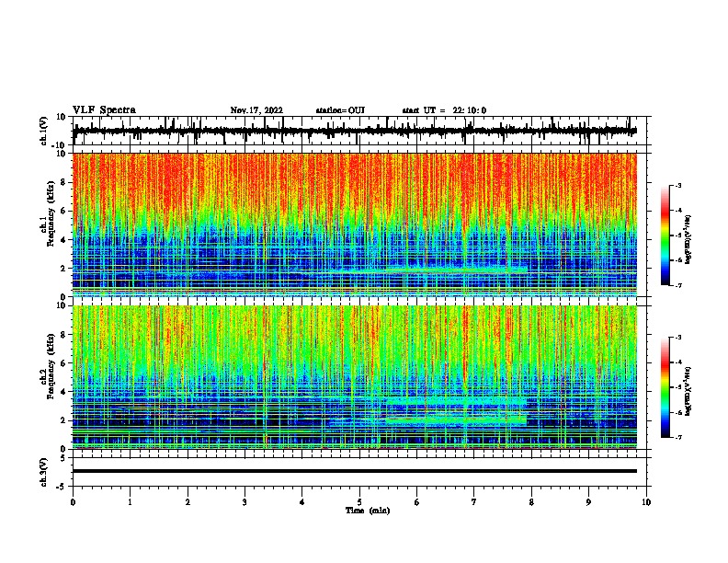
Task: Click the 'ch.3(V)' axis label
Action: pyautogui.click(x=44, y=472)
